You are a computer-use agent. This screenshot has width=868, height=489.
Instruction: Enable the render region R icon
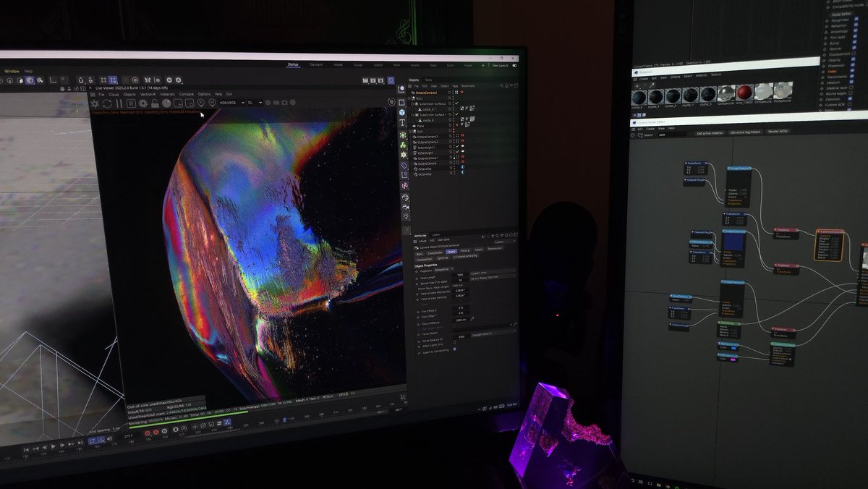click(132, 103)
